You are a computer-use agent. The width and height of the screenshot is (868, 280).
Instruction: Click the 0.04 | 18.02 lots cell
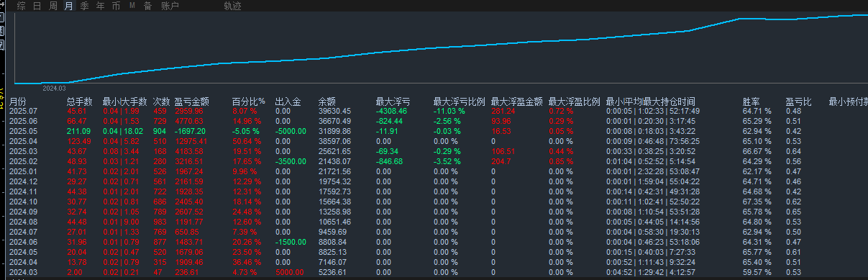123,132
